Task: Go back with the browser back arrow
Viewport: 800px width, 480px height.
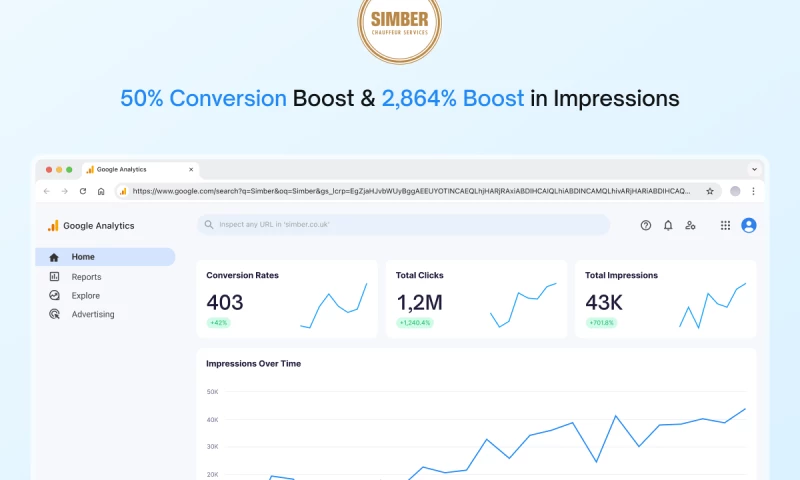Action: pyautogui.click(x=47, y=191)
